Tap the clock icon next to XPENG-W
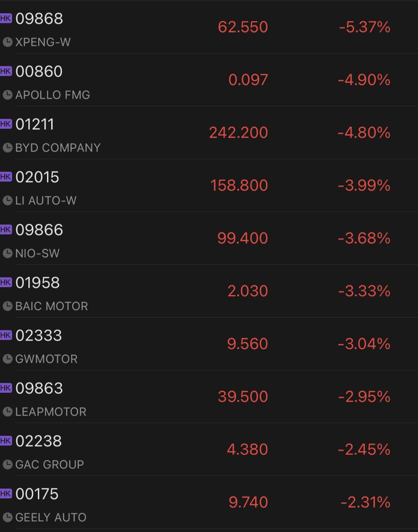Screen dimensions: 418x532 click(x=7, y=42)
